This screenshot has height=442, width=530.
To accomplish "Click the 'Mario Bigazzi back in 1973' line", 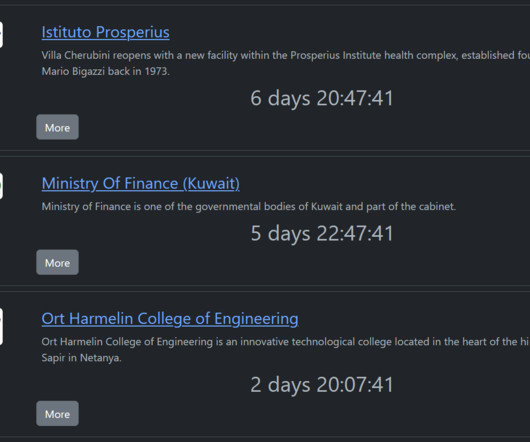I will click(105, 71).
